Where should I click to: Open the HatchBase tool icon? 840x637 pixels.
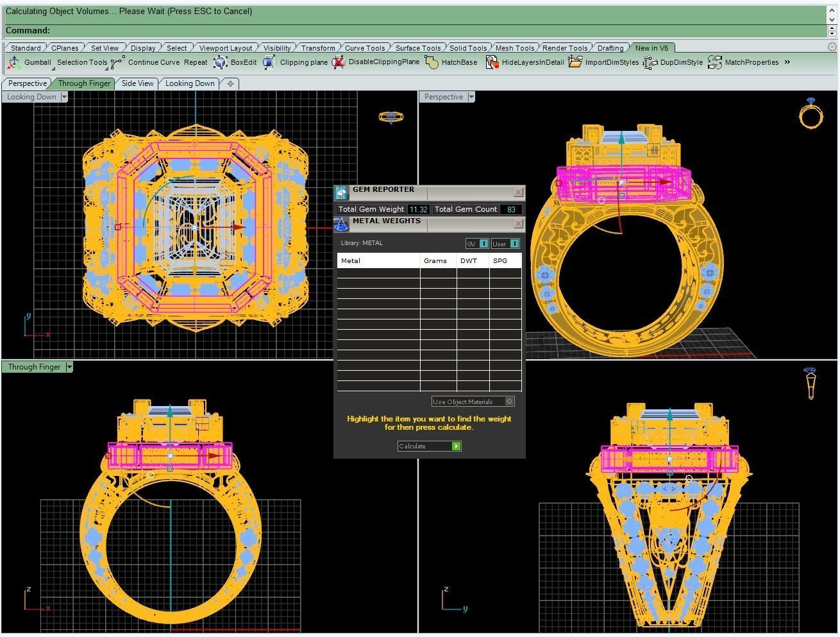pos(432,62)
